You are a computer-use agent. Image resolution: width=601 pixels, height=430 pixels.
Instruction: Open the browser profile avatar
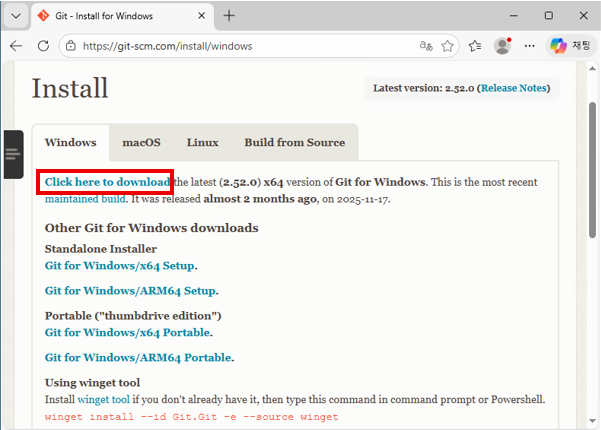[x=503, y=46]
